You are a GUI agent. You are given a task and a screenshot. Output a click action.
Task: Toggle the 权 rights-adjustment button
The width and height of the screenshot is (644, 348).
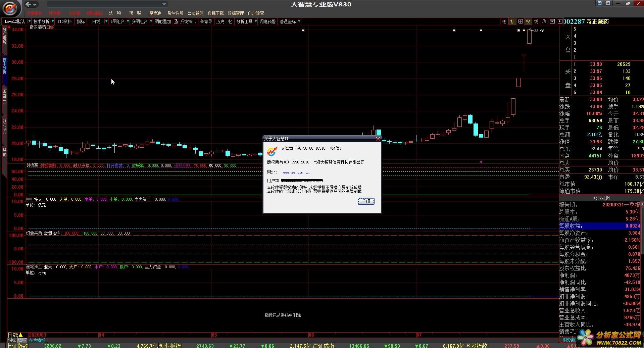click(528, 21)
